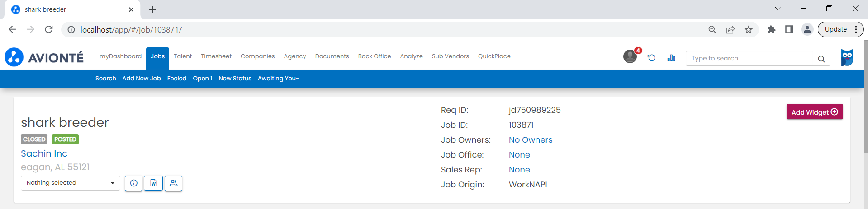Click the CLOSED status badge
This screenshot has height=209, width=868.
click(34, 139)
